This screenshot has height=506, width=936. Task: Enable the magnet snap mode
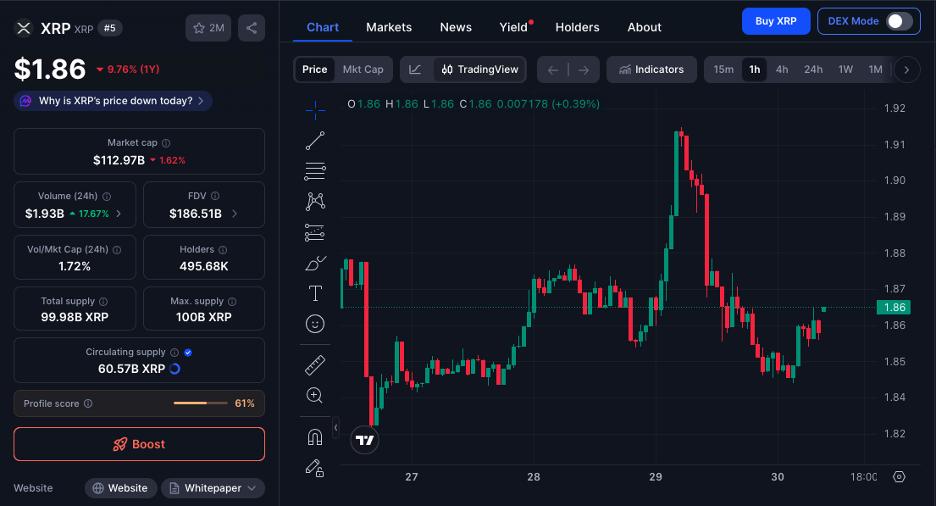point(315,437)
